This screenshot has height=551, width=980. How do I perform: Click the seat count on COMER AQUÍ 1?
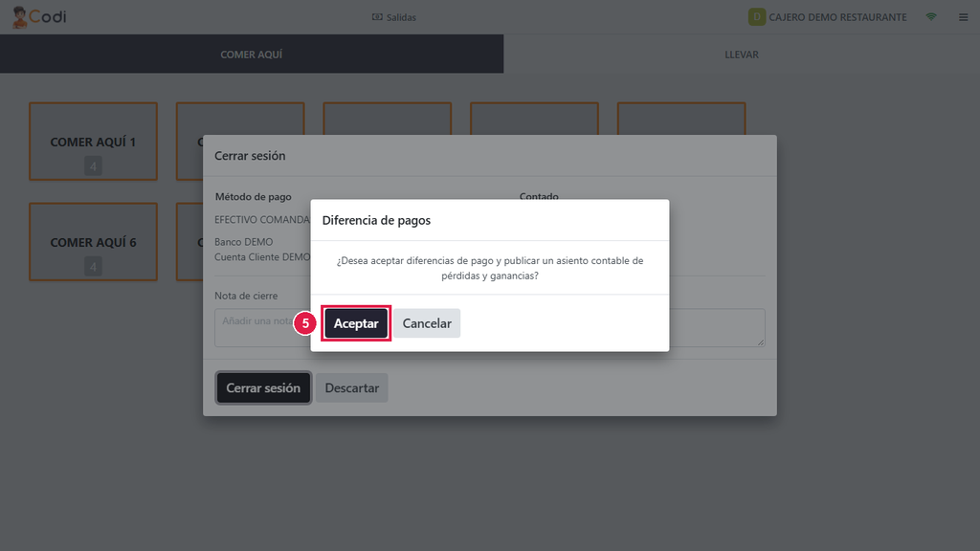[93, 166]
